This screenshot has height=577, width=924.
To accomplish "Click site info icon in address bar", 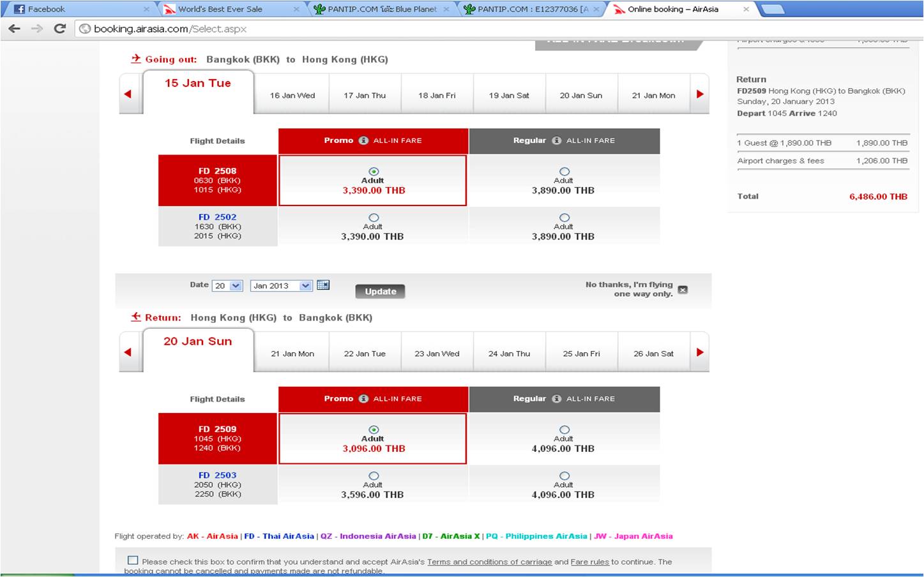I will 84,29.
